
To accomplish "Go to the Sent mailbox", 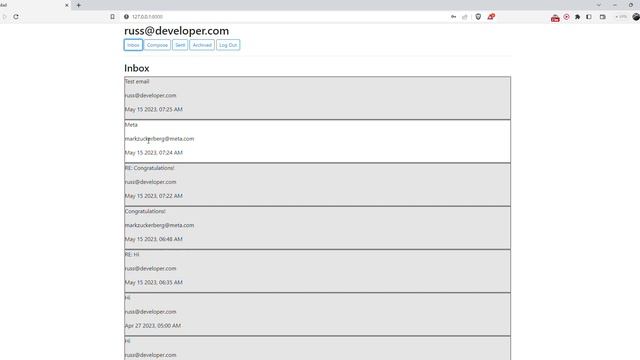I will [x=180, y=45].
